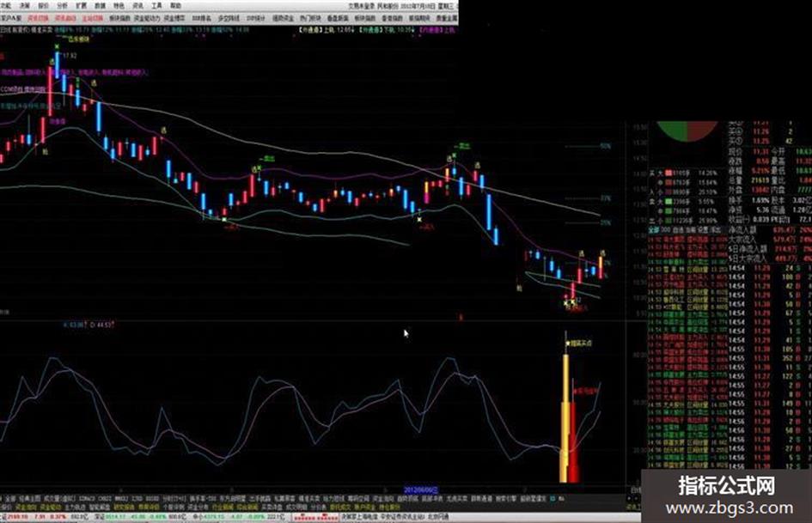Viewport: 812px width, 523px height.
Task: Click the highlighted date marker on the time axis
Action: 420,490
